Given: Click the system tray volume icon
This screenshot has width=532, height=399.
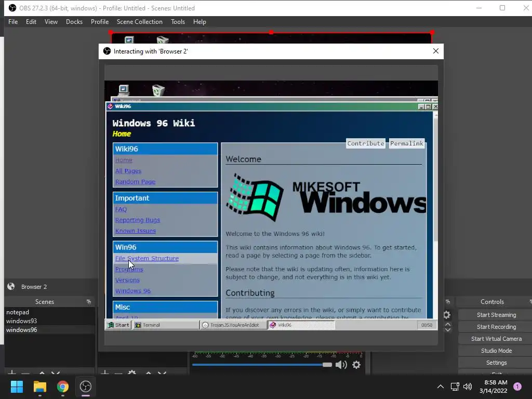Looking at the screenshot, I should (x=468, y=387).
